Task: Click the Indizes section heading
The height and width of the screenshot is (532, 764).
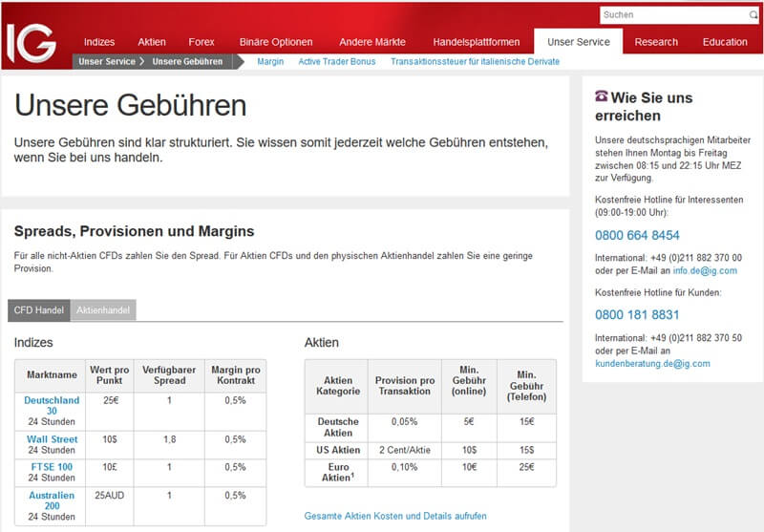Action: [33, 343]
